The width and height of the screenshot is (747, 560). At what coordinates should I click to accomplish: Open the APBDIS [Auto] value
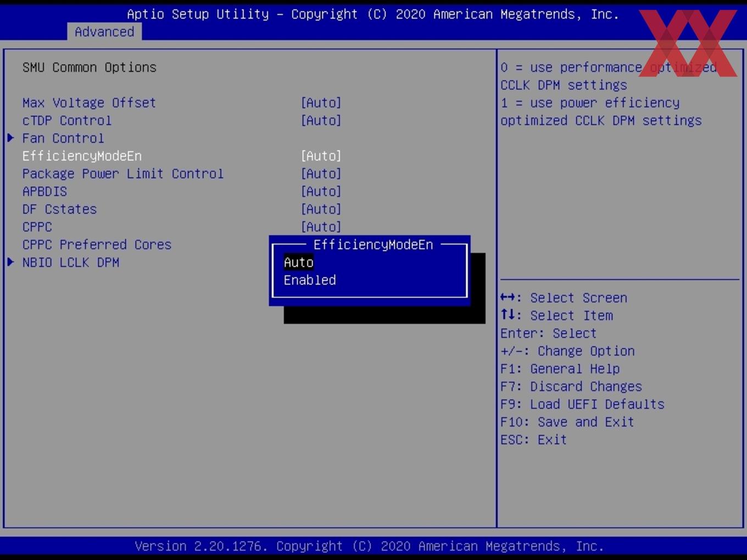[321, 191]
